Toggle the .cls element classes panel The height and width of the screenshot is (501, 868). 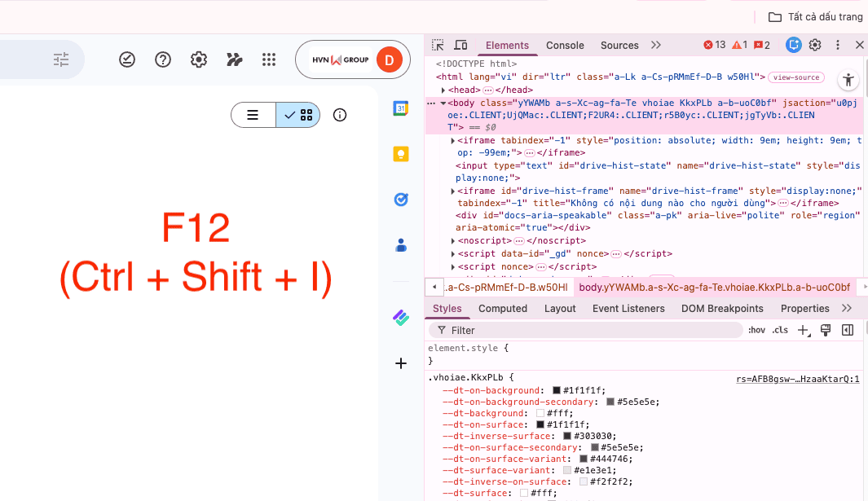click(780, 330)
